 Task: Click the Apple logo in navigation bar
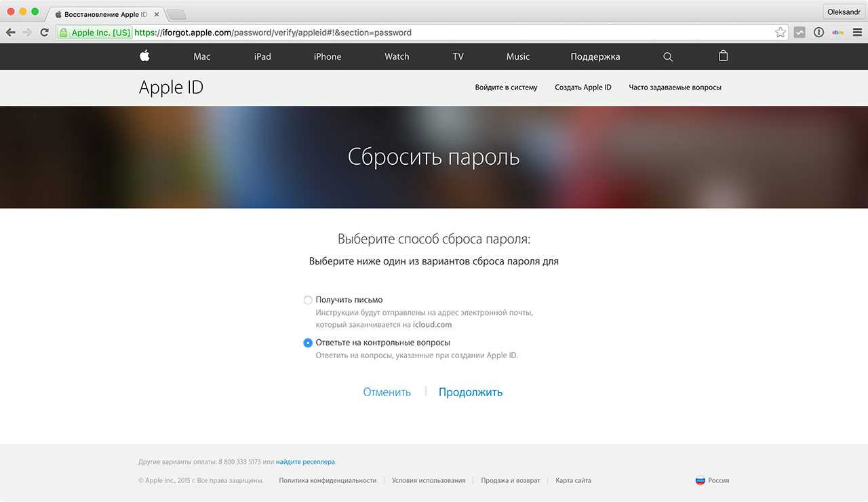click(144, 56)
